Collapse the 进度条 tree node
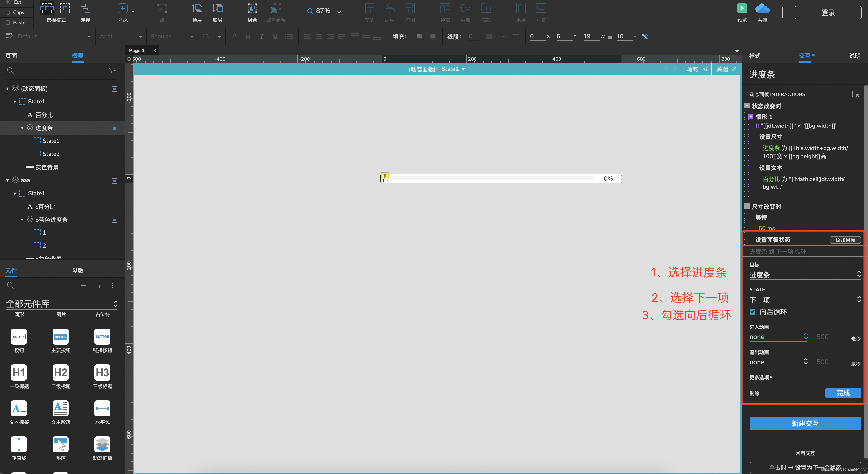The image size is (868, 474). pyautogui.click(x=22, y=128)
